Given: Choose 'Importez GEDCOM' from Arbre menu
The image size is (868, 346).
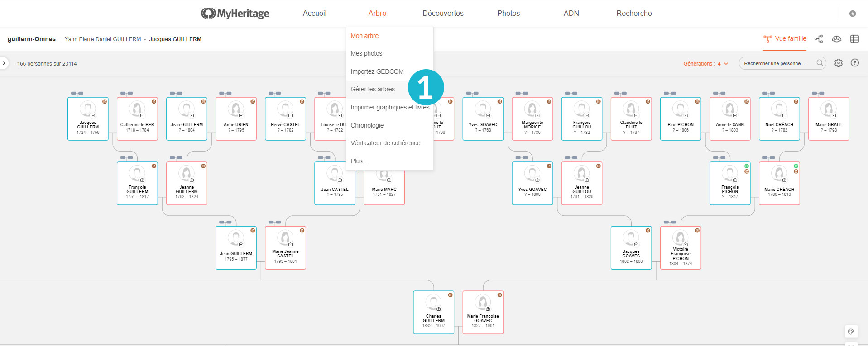Looking at the screenshot, I should click(377, 71).
